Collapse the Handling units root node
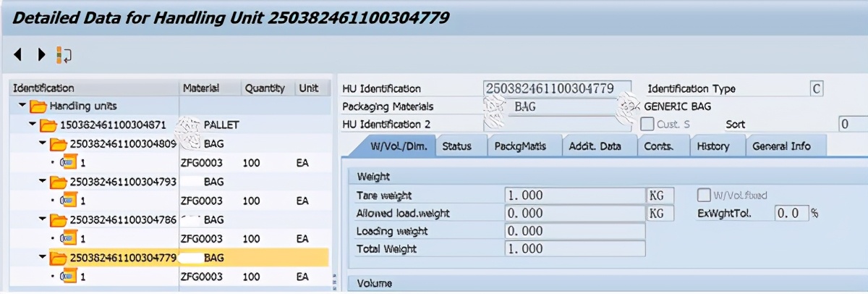Screen dimensions: 868x294 click(x=22, y=106)
